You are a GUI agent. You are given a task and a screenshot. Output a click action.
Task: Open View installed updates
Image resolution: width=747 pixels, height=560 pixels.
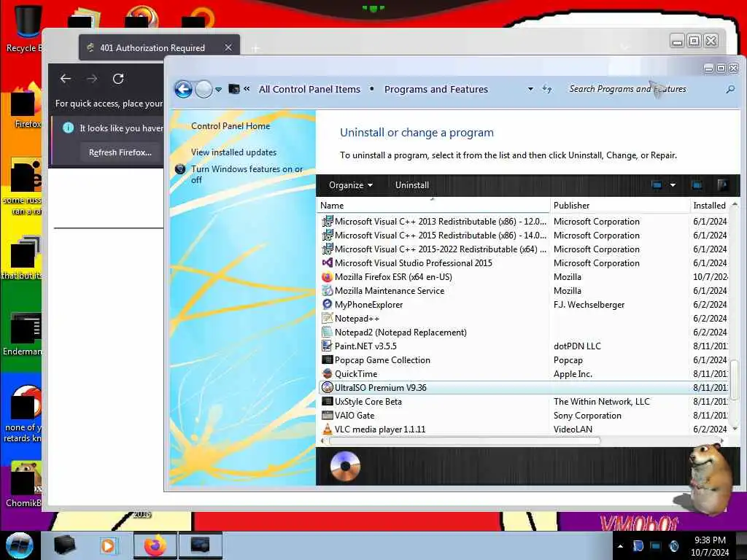[234, 152]
